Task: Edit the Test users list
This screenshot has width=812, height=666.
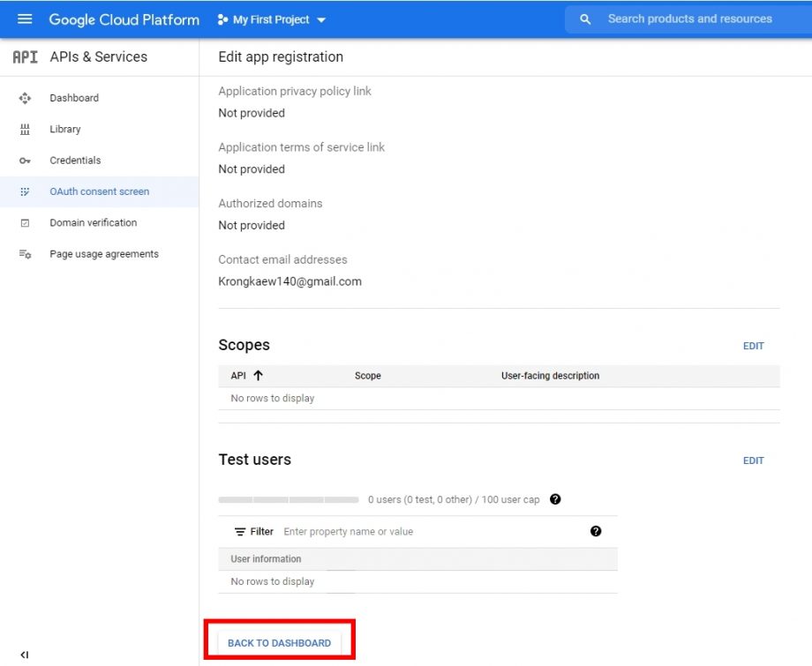Action: pyautogui.click(x=753, y=460)
